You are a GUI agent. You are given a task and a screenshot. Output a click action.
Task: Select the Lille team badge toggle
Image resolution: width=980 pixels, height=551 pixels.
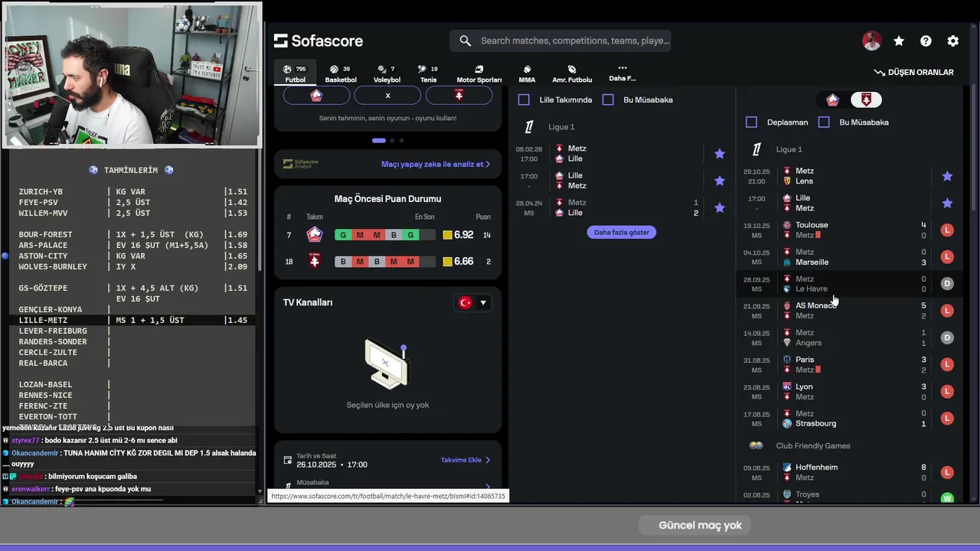(x=833, y=99)
